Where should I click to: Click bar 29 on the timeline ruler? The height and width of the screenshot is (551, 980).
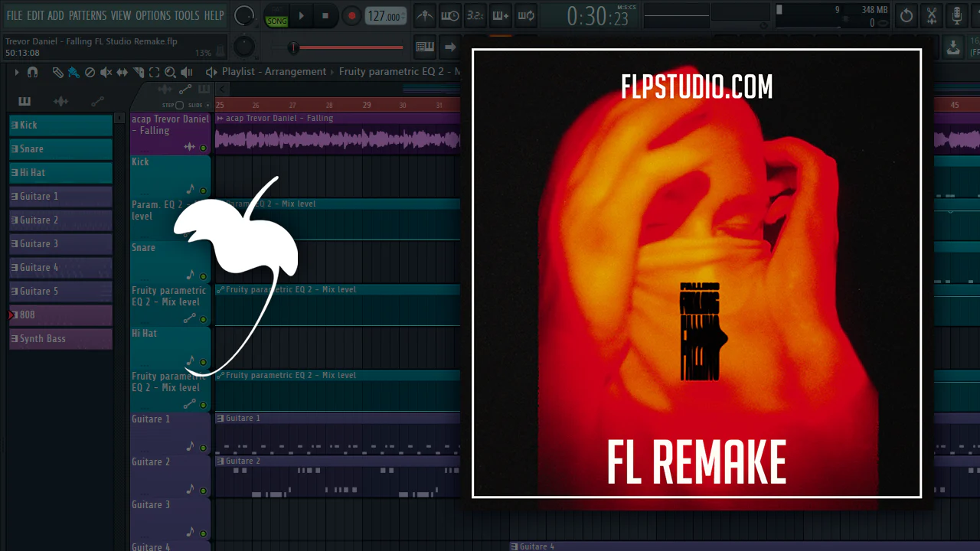click(367, 105)
